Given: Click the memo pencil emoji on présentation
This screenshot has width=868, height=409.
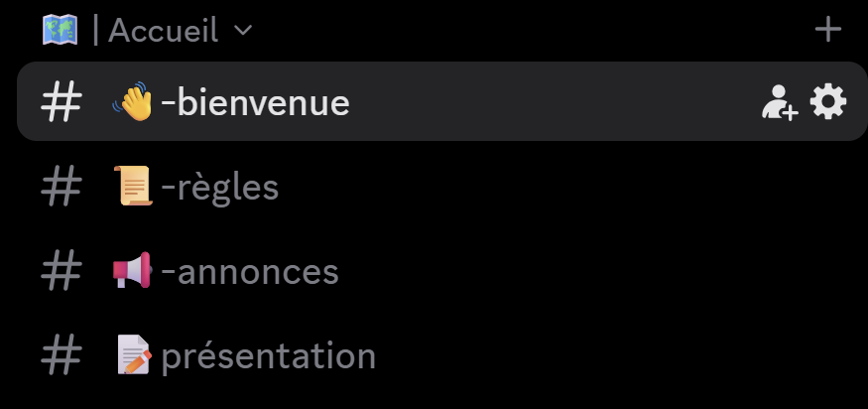Looking at the screenshot, I should tap(133, 355).
